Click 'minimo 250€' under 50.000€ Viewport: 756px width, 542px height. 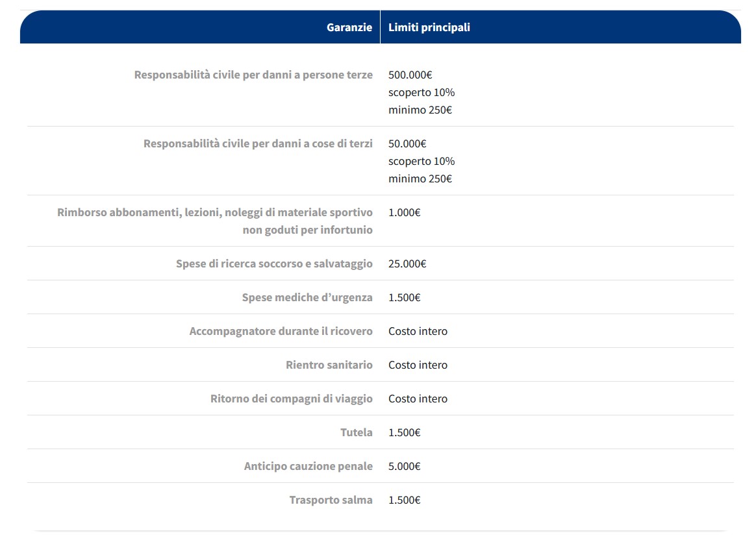(420, 179)
